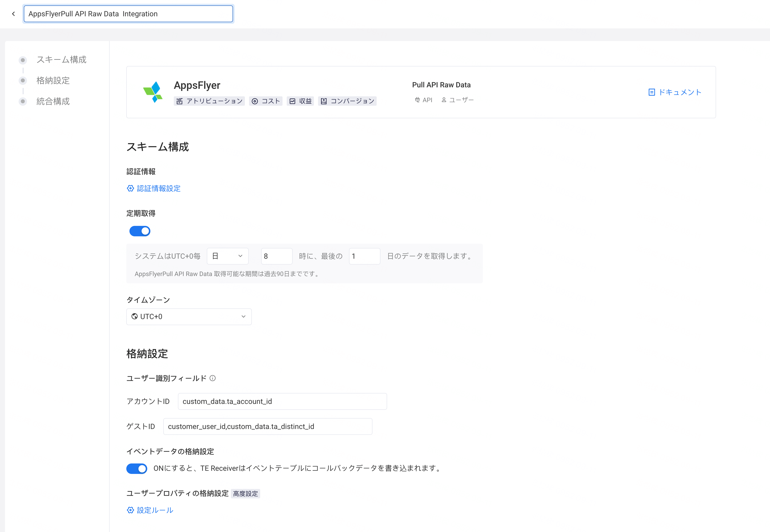Open 設定ルール link
770x532 pixels.
(x=155, y=510)
